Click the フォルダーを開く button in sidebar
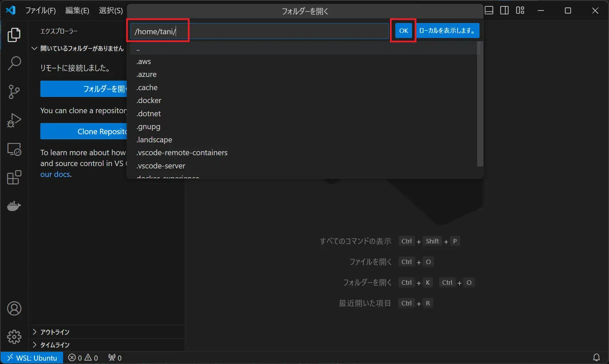Screen dimensions: 609x364 tap(83, 89)
